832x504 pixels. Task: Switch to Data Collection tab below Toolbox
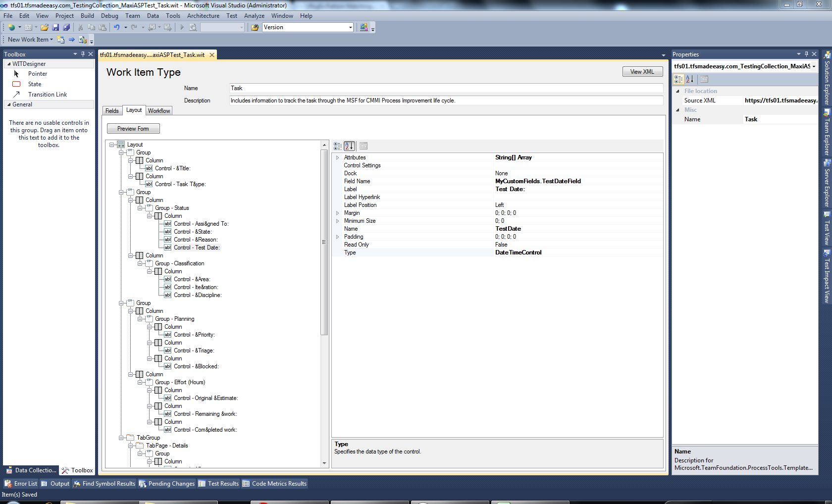coord(31,470)
